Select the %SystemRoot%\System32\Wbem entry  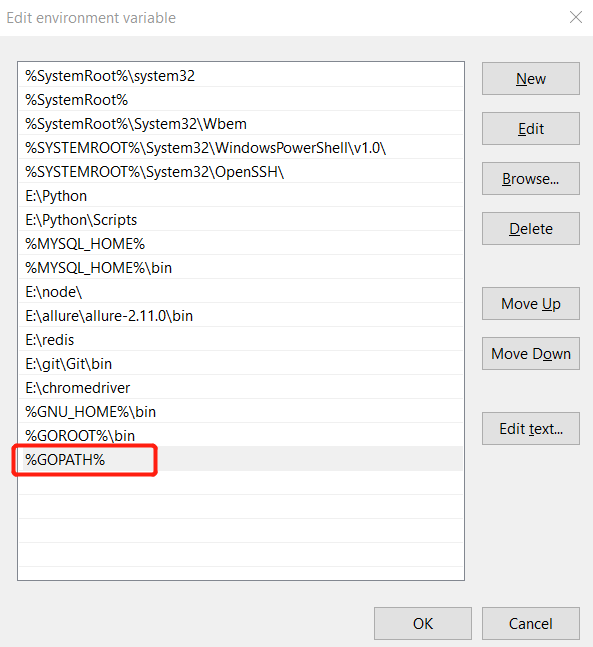point(241,123)
